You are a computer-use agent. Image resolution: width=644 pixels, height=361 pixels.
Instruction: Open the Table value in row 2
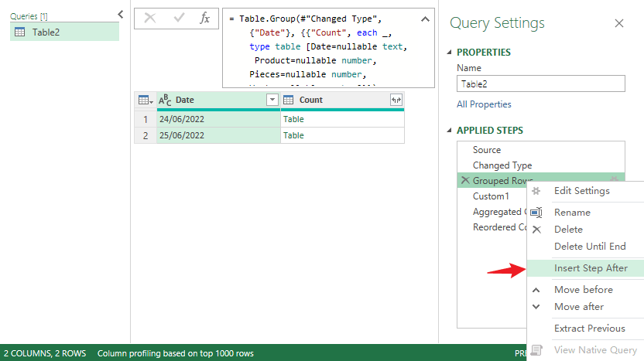point(293,135)
